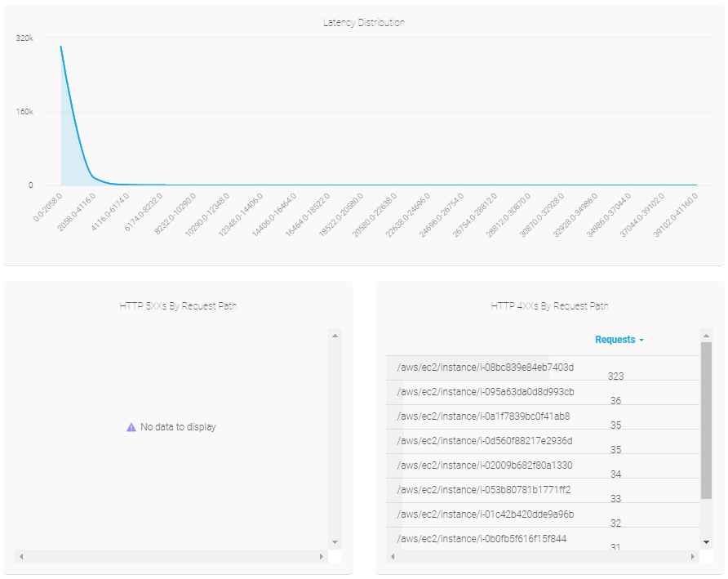Click the HTTP 4XXs By Request Path title

pos(549,306)
